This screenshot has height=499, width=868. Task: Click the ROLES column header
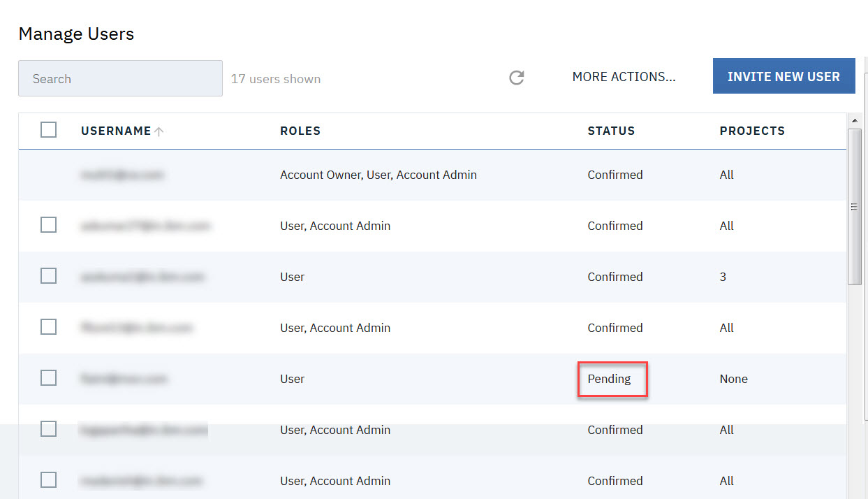pos(300,131)
